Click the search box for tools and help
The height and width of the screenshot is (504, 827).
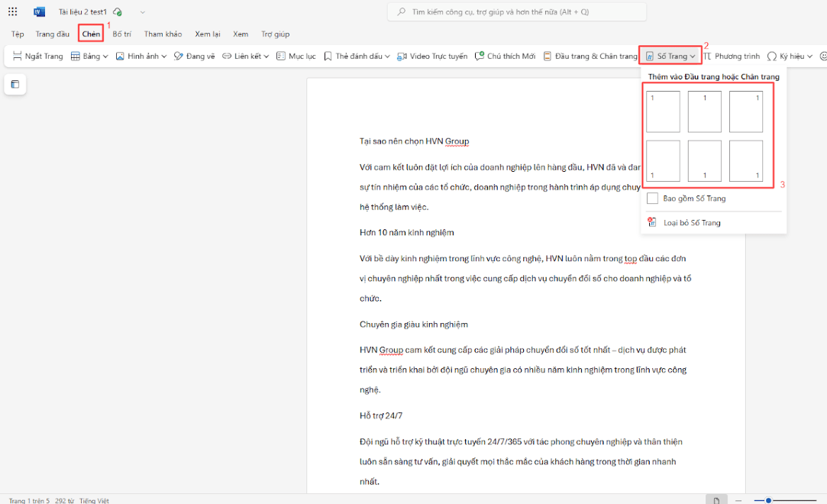point(517,11)
